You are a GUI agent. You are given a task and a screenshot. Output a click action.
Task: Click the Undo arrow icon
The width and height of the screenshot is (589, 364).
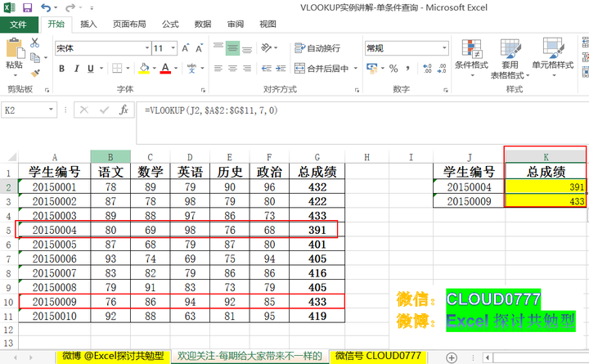[46, 7]
